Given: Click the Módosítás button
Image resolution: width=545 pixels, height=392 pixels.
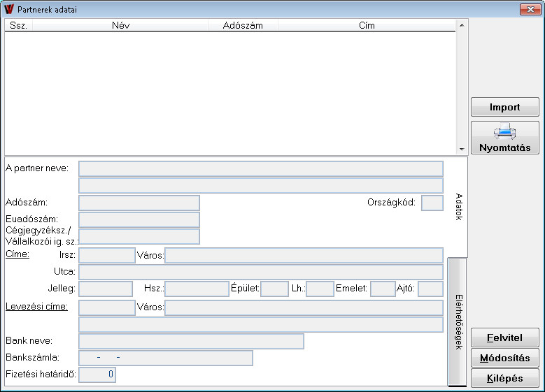Looking at the screenshot, I should [x=504, y=358].
